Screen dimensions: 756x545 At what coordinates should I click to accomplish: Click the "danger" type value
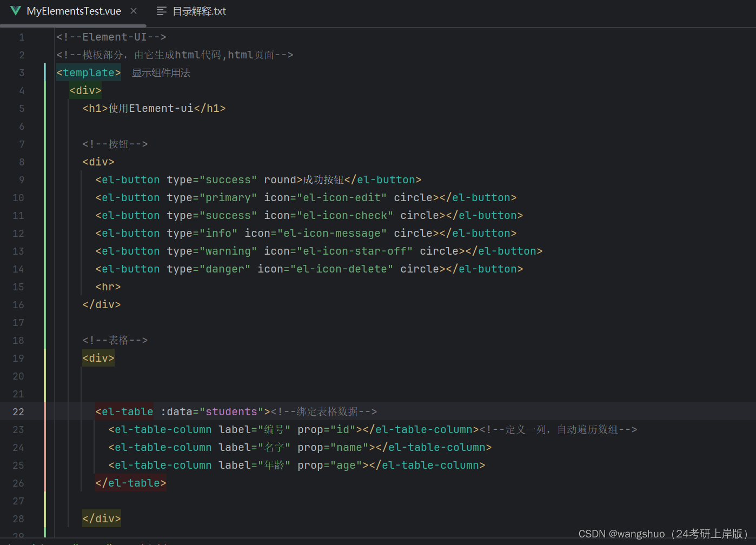pyautogui.click(x=226, y=269)
